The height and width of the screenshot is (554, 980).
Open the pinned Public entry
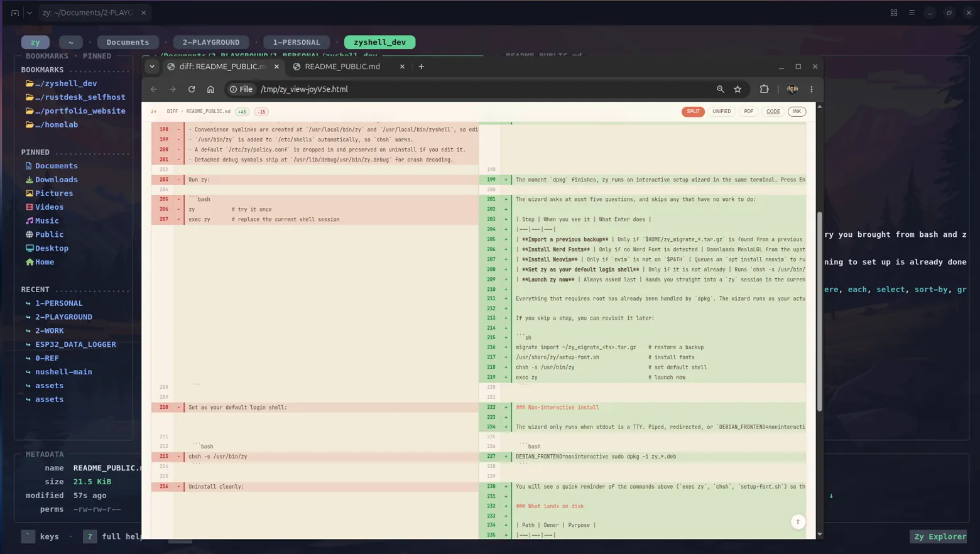coord(45,235)
